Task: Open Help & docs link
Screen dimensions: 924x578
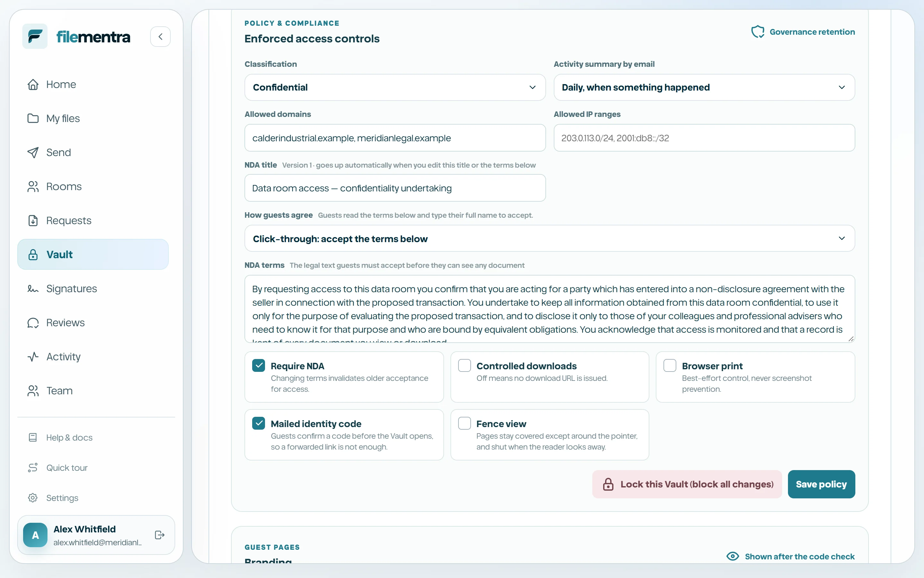Action: (93, 437)
